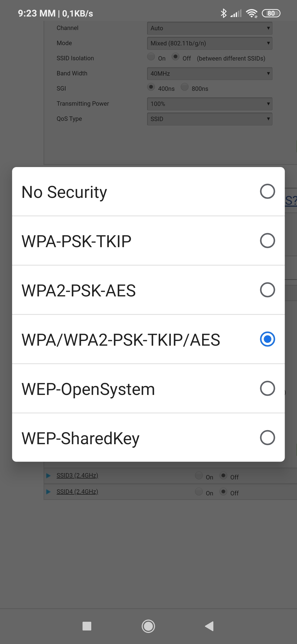Viewport: 297px width, 644px height.
Task: Tap the Android back navigation triangle
Action: 210,626
